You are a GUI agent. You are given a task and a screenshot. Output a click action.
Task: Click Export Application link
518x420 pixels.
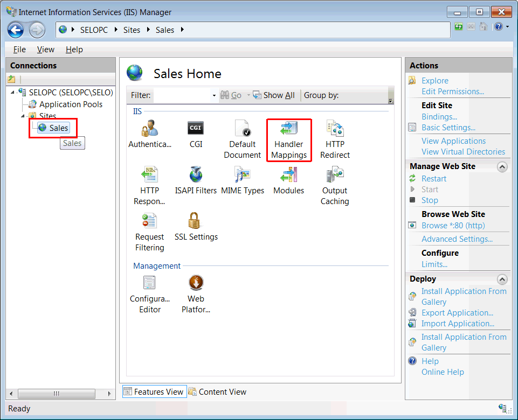click(457, 313)
